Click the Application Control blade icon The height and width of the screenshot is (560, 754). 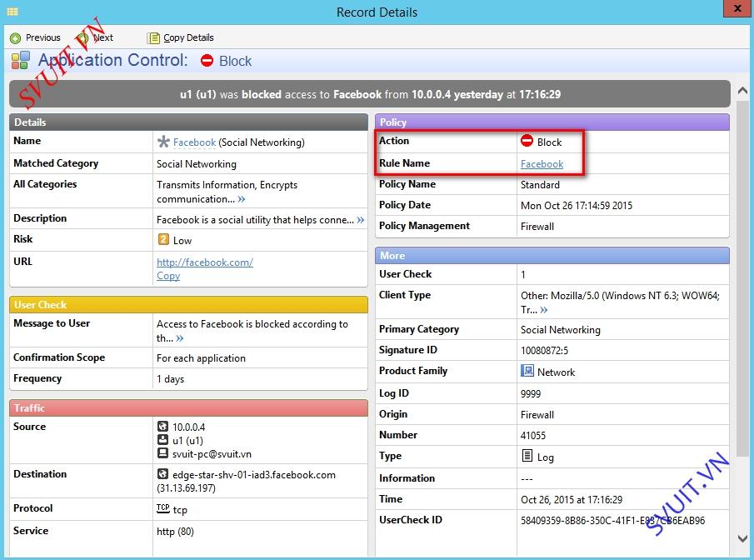(21, 61)
